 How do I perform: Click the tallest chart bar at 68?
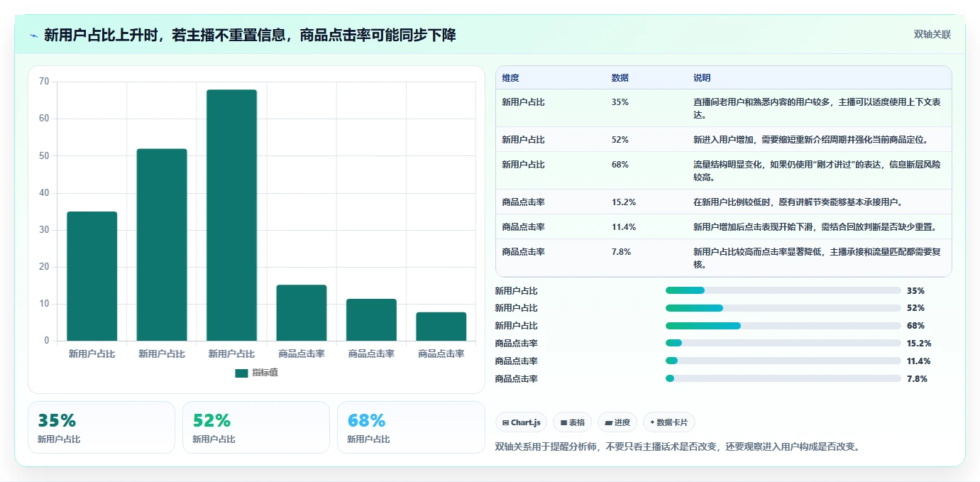[231, 215]
